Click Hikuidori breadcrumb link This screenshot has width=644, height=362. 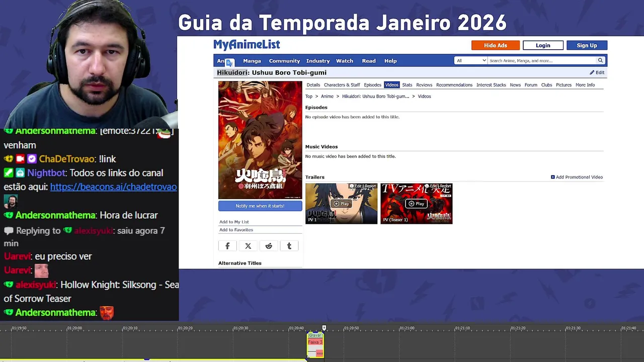click(375, 97)
